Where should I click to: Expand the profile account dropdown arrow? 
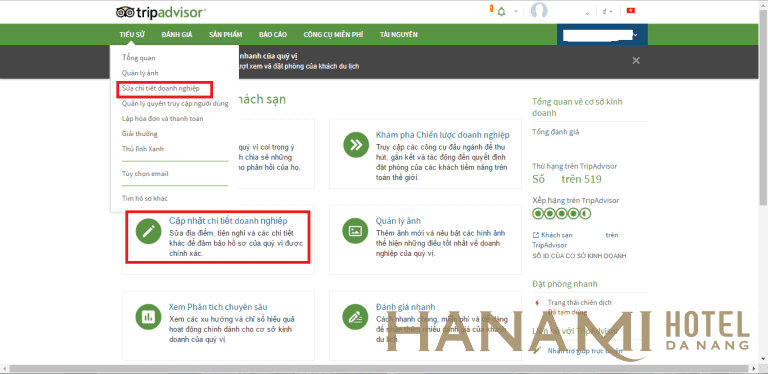587,13
